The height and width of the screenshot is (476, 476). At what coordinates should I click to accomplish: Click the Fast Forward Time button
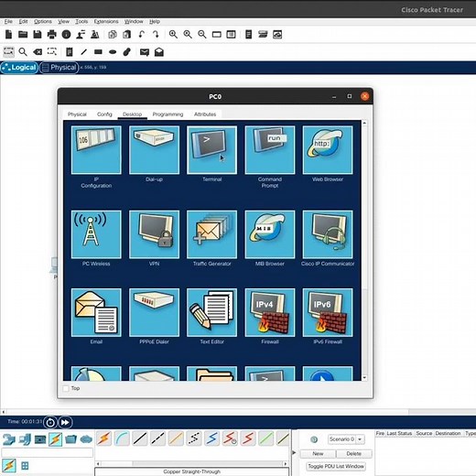point(65,422)
